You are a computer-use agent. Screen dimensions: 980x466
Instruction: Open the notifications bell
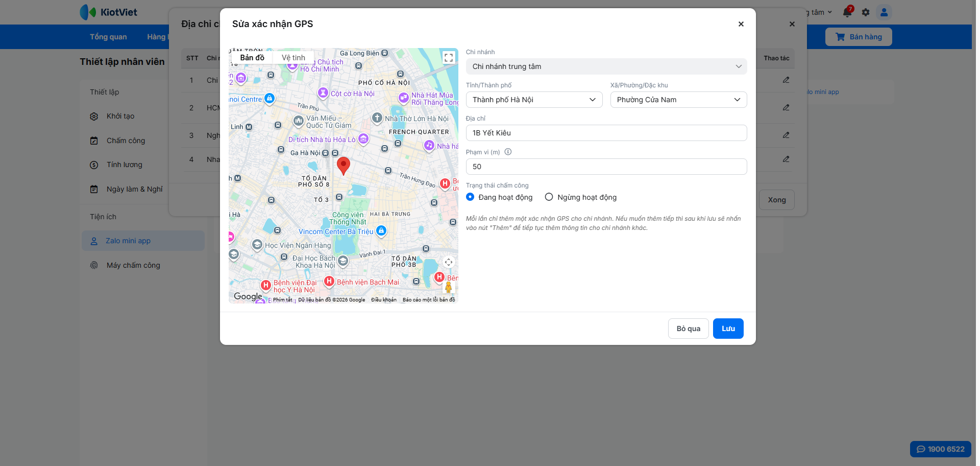847,12
